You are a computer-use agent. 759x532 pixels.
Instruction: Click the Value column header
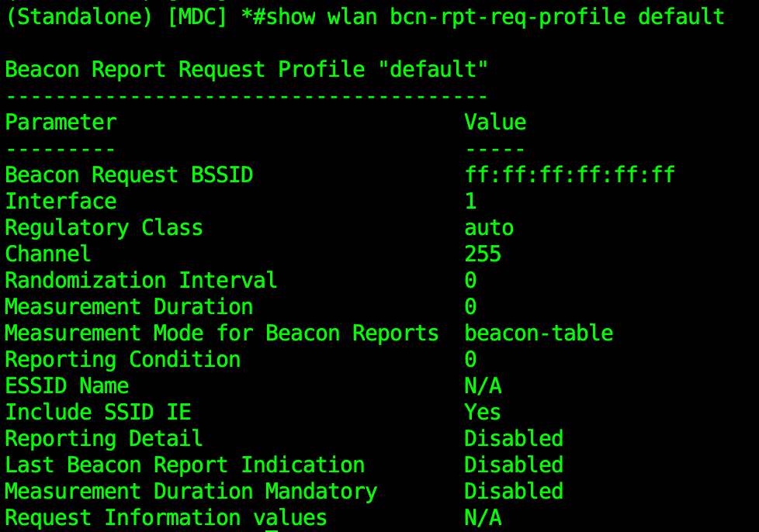point(495,123)
